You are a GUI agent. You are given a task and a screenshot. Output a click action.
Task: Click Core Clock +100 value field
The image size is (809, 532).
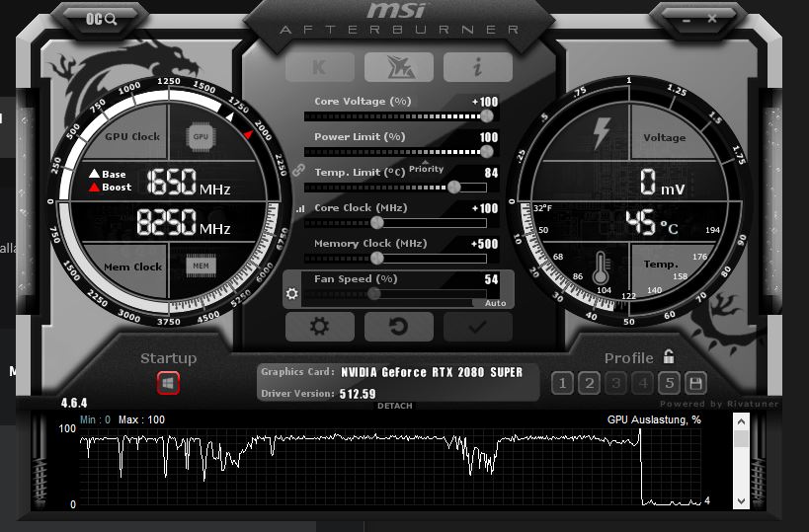tap(485, 208)
